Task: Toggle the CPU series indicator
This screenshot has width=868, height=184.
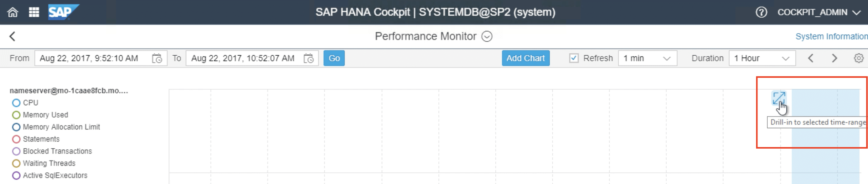Action: click(16, 103)
